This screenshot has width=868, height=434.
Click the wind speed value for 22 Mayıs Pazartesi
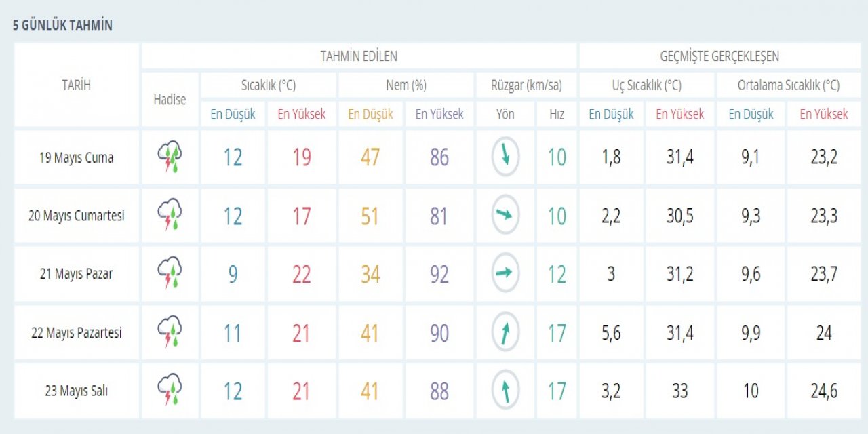pos(557,333)
